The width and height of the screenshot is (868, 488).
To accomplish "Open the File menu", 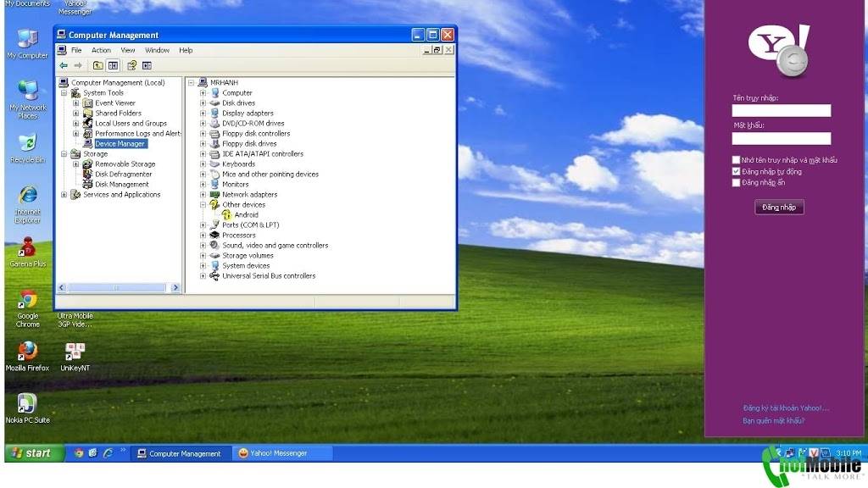I will 76,50.
